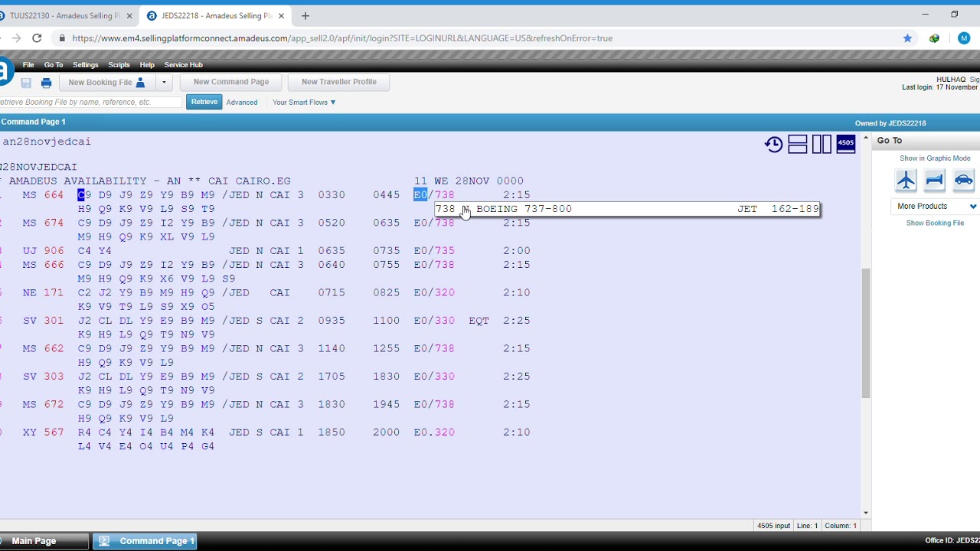980x551 pixels.
Task: Open a new browser tab
Action: click(305, 15)
